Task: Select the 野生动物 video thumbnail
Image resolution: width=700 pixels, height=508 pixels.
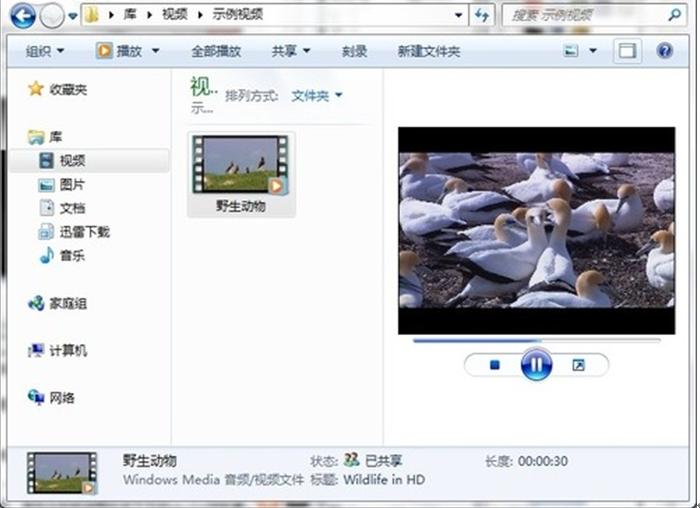Action: (241, 174)
